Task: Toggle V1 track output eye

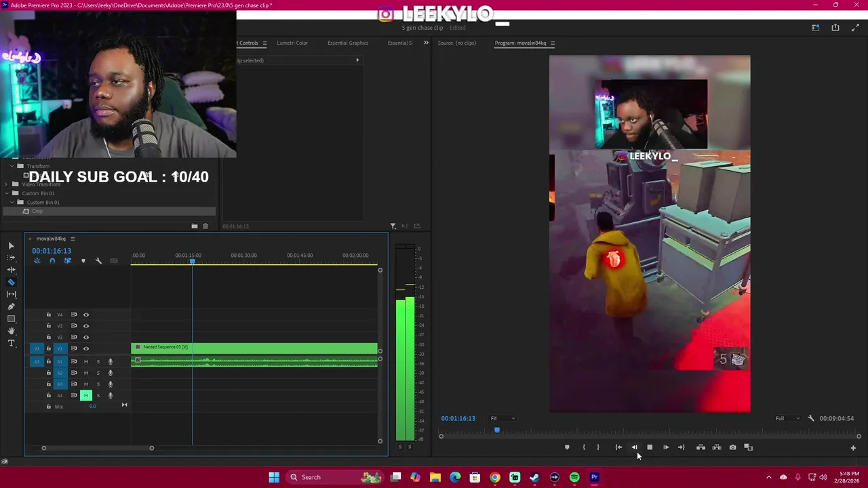Action: pos(86,348)
